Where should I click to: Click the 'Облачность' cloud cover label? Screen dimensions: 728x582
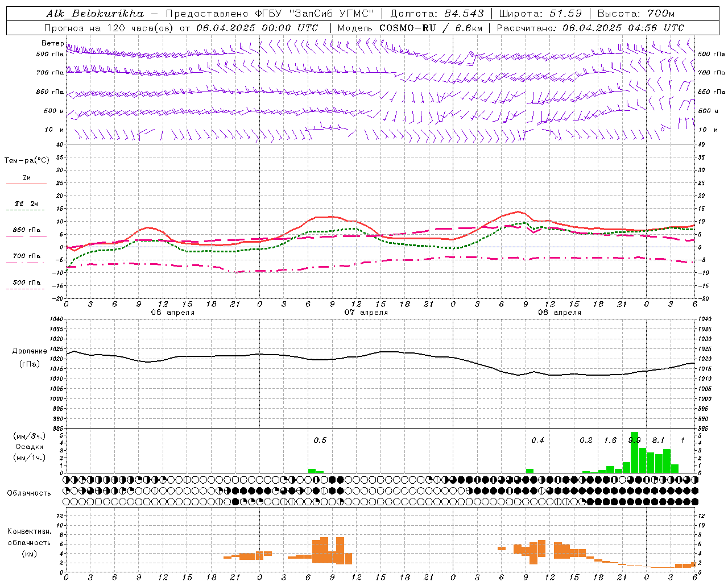click(x=29, y=493)
